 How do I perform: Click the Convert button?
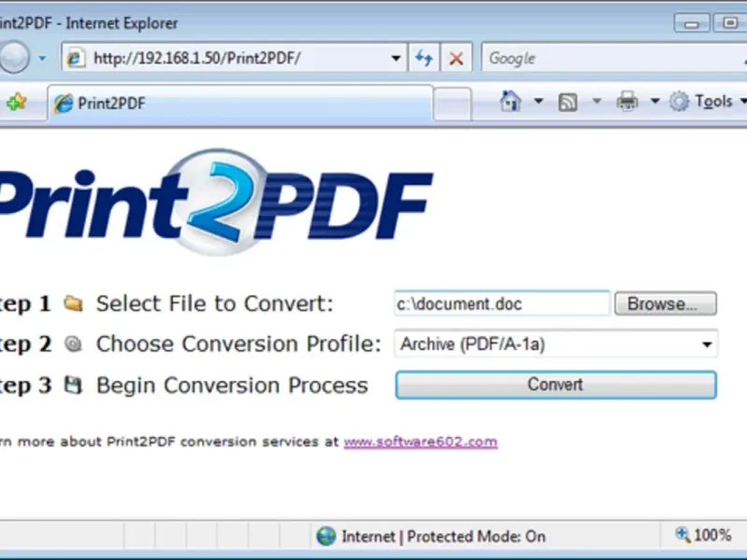(x=556, y=385)
